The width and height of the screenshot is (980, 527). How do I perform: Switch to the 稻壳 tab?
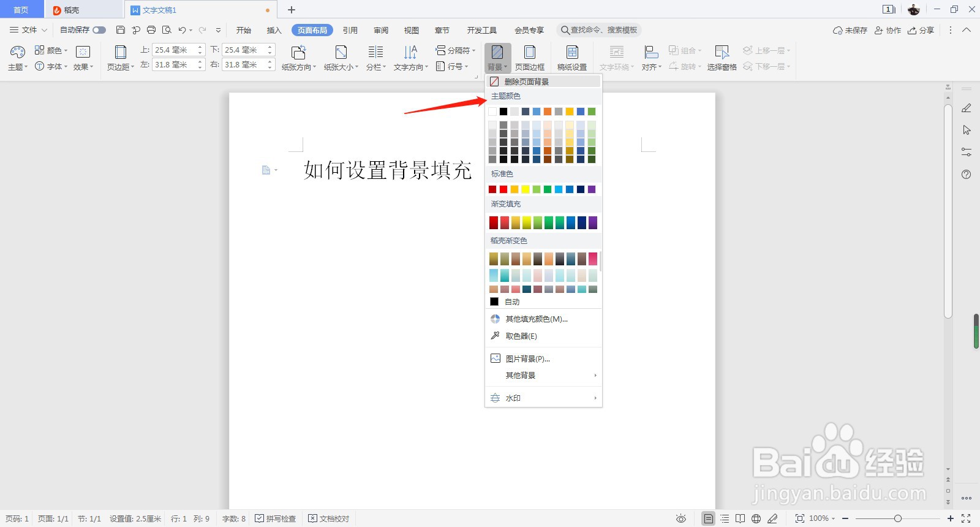[x=83, y=10]
